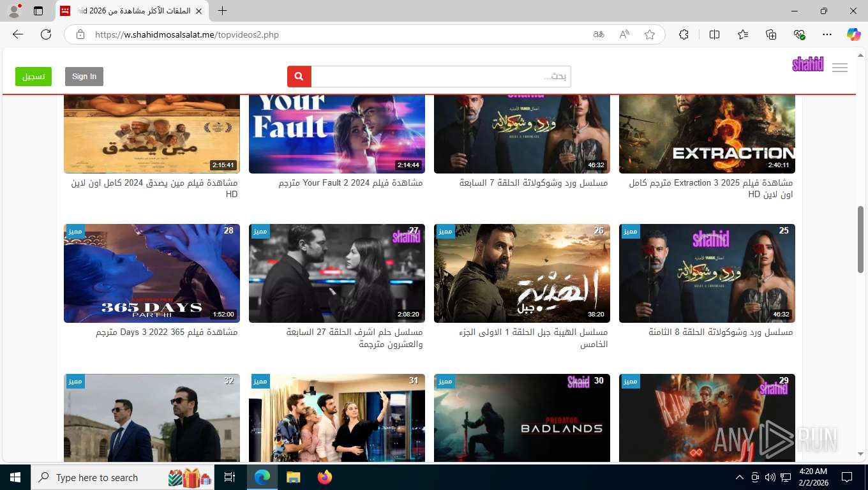This screenshot has height=490, width=868.
Task: Click the green تسجيل register button
Action: point(34,77)
